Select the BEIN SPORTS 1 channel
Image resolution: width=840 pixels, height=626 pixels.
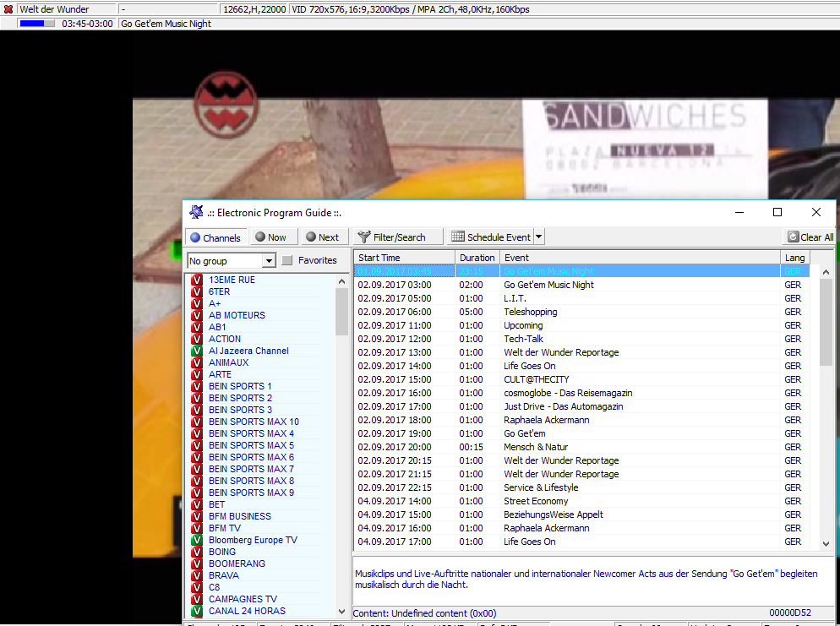point(240,386)
